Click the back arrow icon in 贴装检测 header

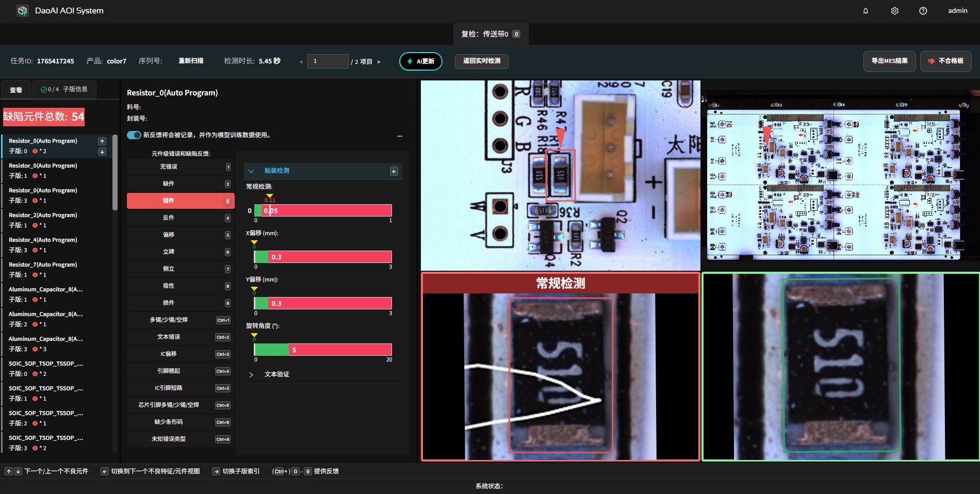point(394,171)
